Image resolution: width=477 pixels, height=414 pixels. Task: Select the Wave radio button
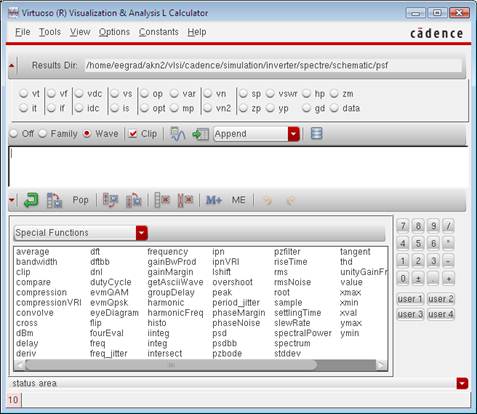pos(87,134)
